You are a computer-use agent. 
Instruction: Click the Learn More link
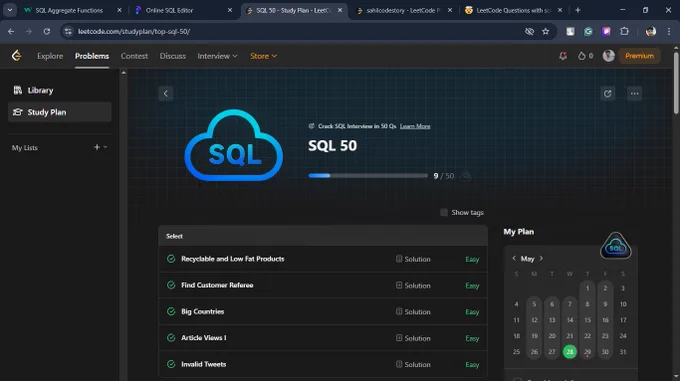(415, 126)
